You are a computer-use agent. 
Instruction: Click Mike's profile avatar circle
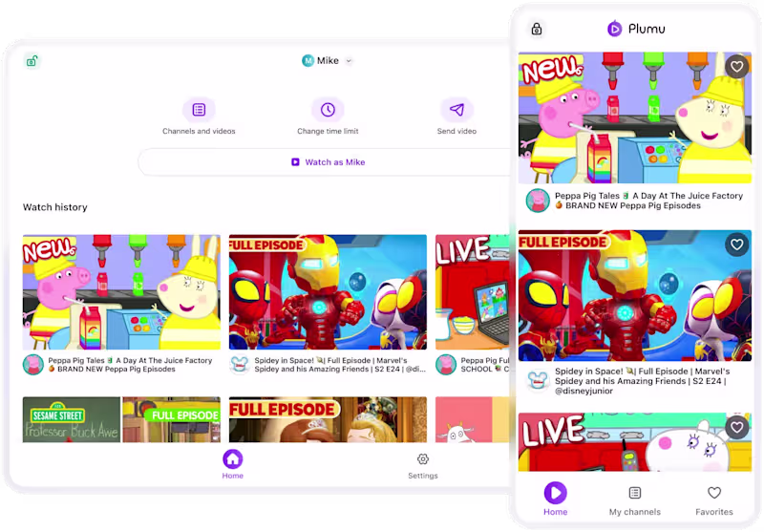click(x=308, y=60)
